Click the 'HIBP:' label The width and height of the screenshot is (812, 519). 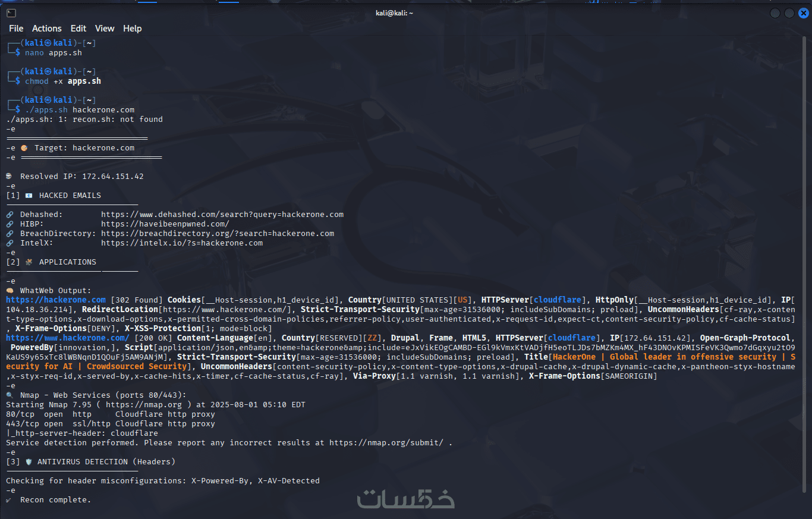pyautogui.click(x=32, y=224)
